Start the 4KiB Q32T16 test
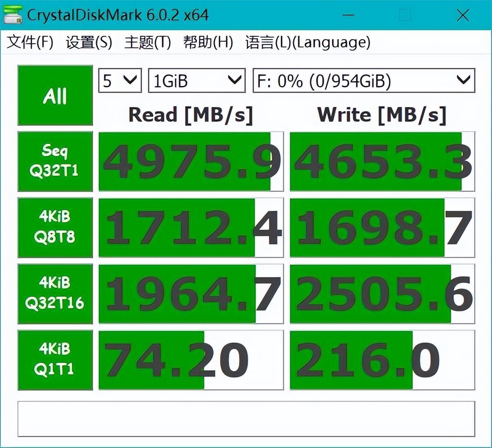The height and width of the screenshot is (448, 492). point(55,294)
